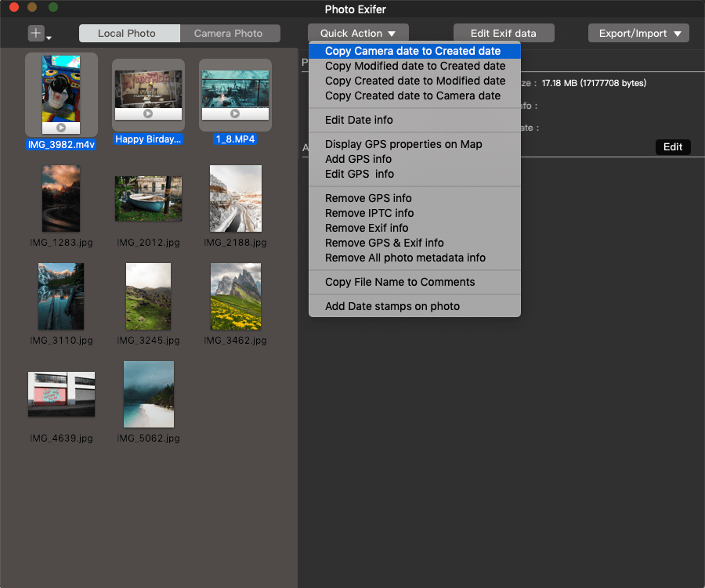Choose Copy Created date to Modified date
The width and height of the screenshot is (705, 588).
click(414, 81)
